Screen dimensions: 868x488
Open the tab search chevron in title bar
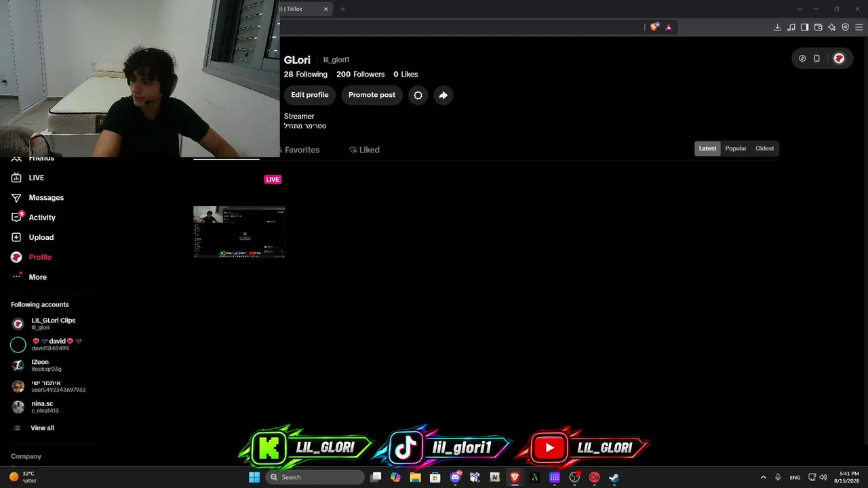pyautogui.click(x=800, y=9)
